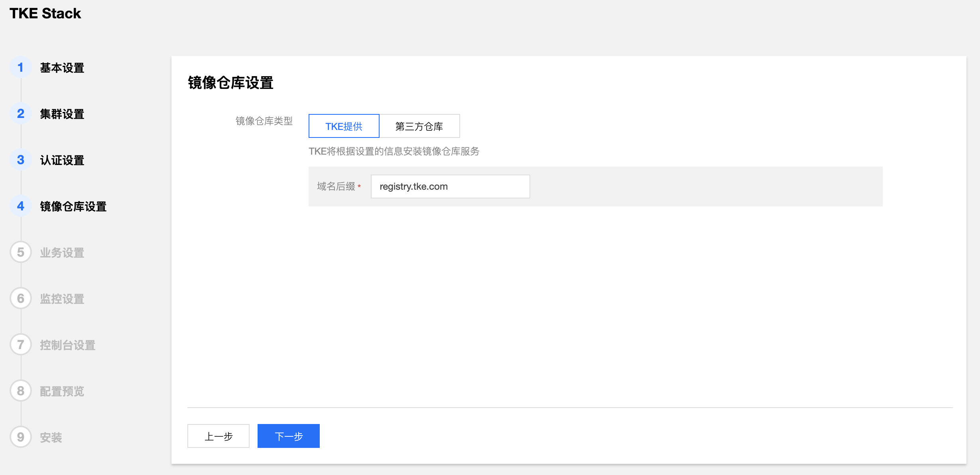The width and height of the screenshot is (980, 475).
Task: Go back with 上一步 button
Action: (218, 436)
